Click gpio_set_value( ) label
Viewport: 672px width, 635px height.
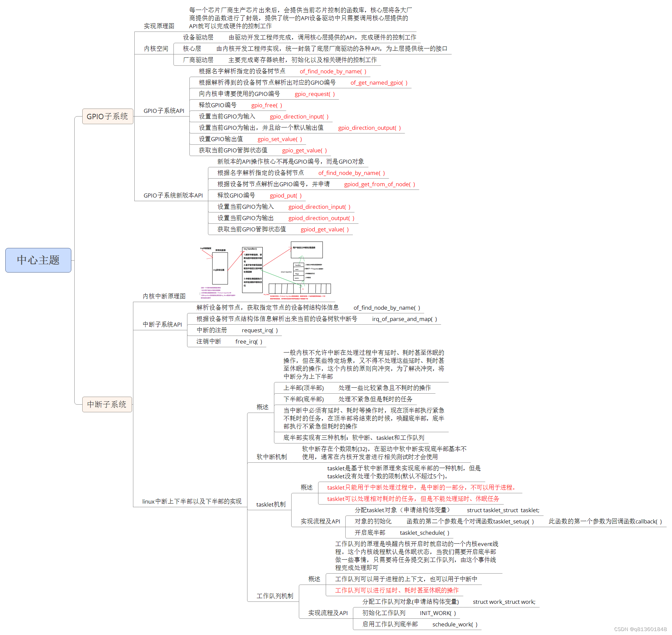(x=280, y=139)
